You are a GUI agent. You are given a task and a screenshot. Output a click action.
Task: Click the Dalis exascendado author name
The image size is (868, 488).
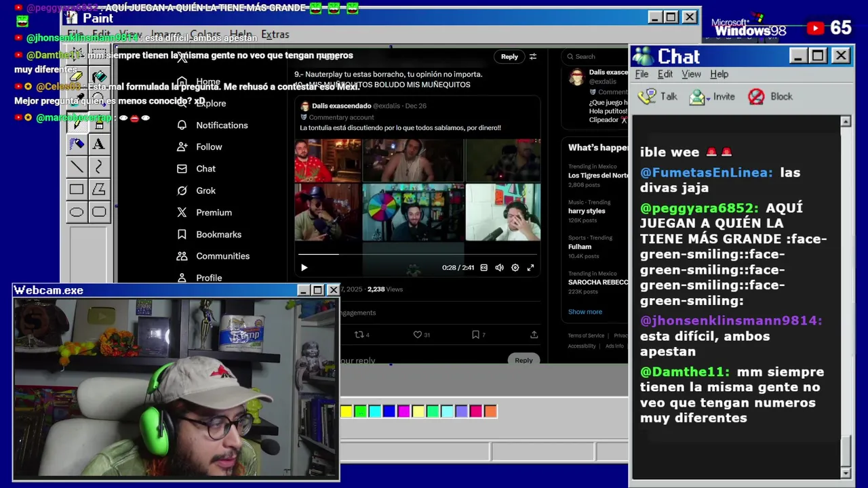point(341,106)
